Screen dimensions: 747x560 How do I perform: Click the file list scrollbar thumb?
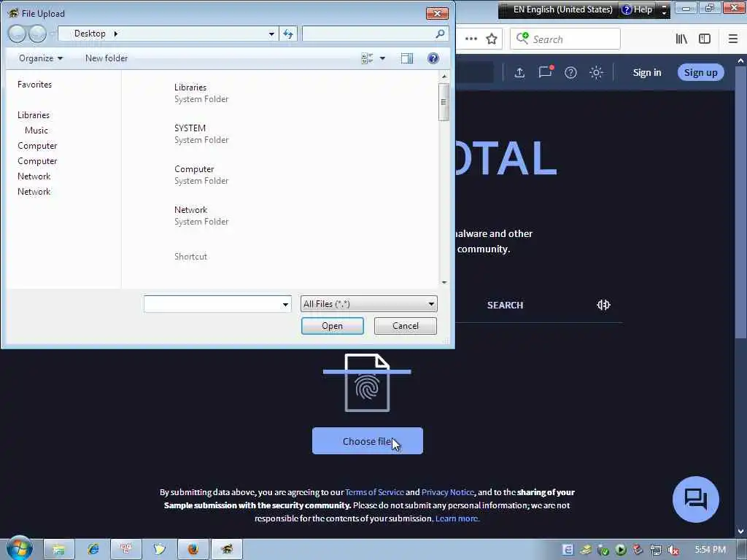(444, 102)
